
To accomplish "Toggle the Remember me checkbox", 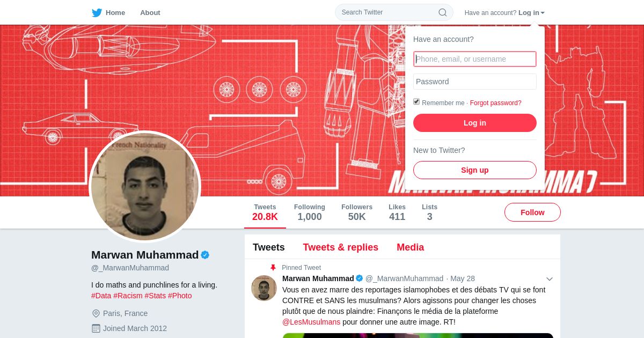I will pyautogui.click(x=416, y=102).
